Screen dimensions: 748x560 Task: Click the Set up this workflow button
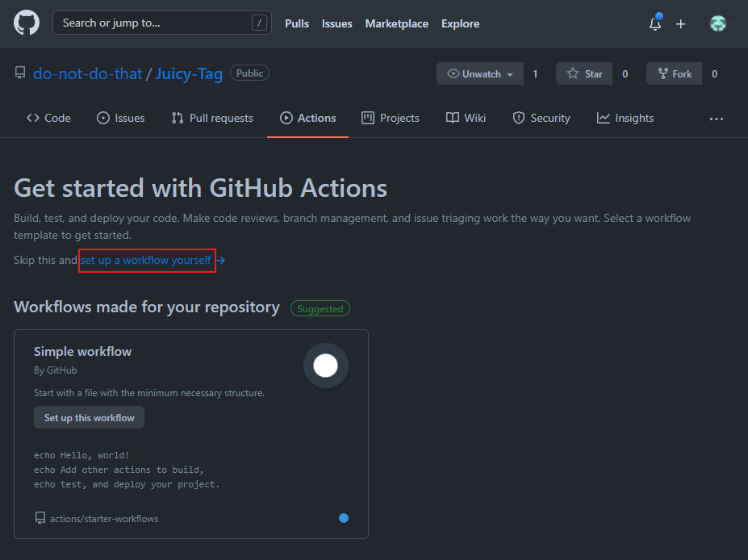(x=90, y=417)
